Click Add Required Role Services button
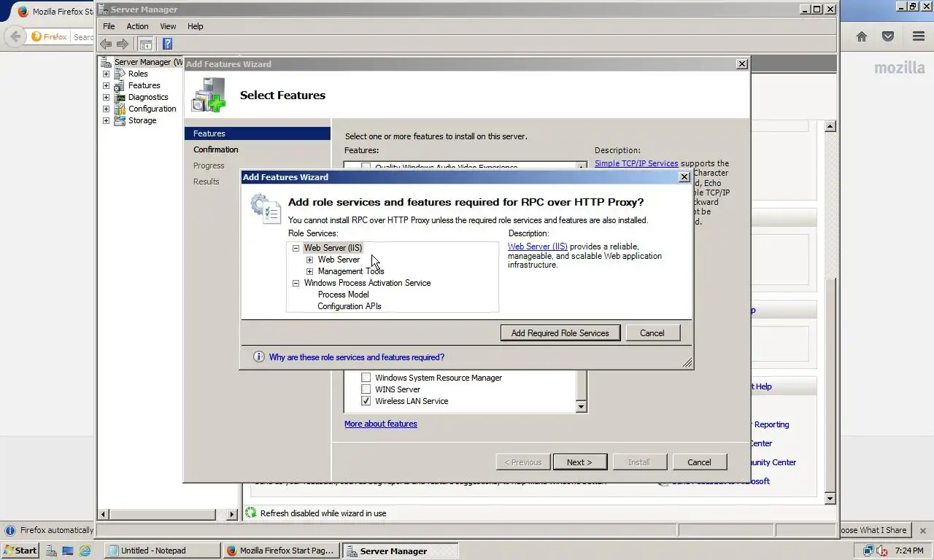Viewport: 934px width, 560px height. pos(560,332)
